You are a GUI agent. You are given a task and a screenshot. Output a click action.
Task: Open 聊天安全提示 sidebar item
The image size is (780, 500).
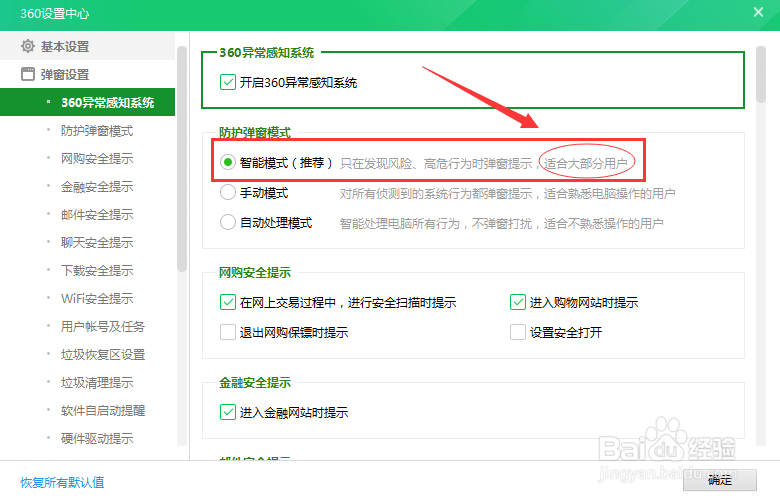pyautogui.click(x=97, y=242)
